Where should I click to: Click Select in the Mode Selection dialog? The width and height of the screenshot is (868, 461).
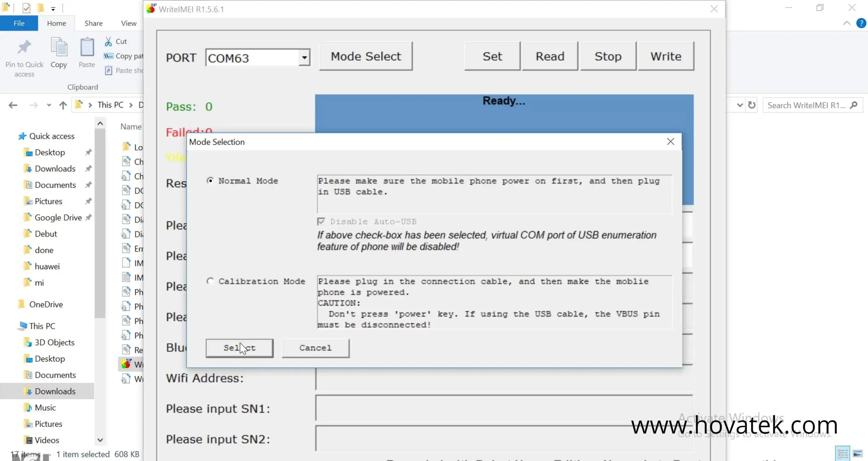[239, 348]
